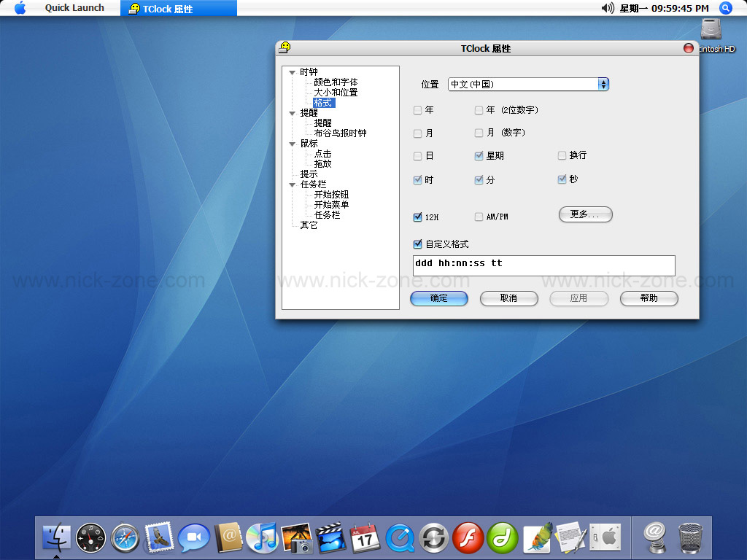Open the Trash in the dock
The image size is (747, 560).
(690, 538)
